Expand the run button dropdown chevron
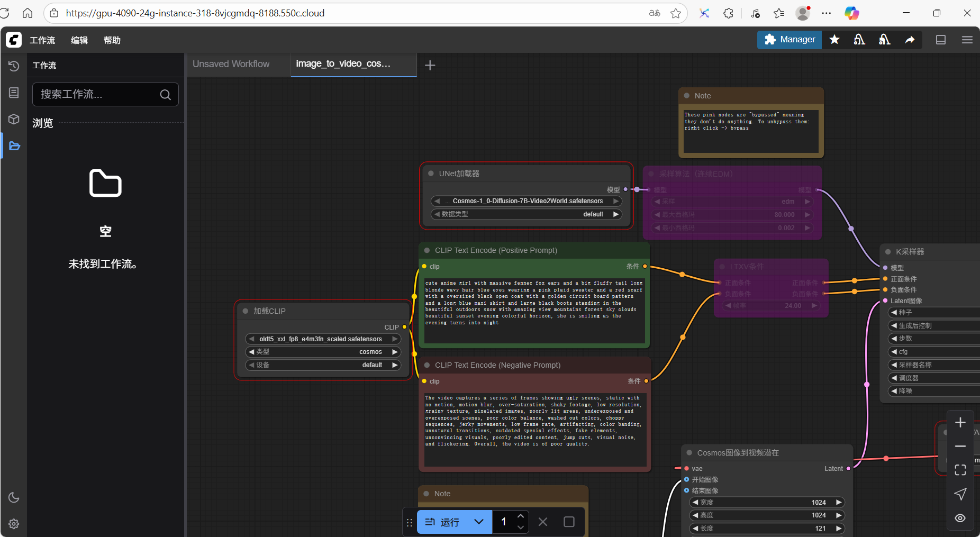Image resolution: width=980 pixels, height=537 pixels. click(x=479, y=522)
